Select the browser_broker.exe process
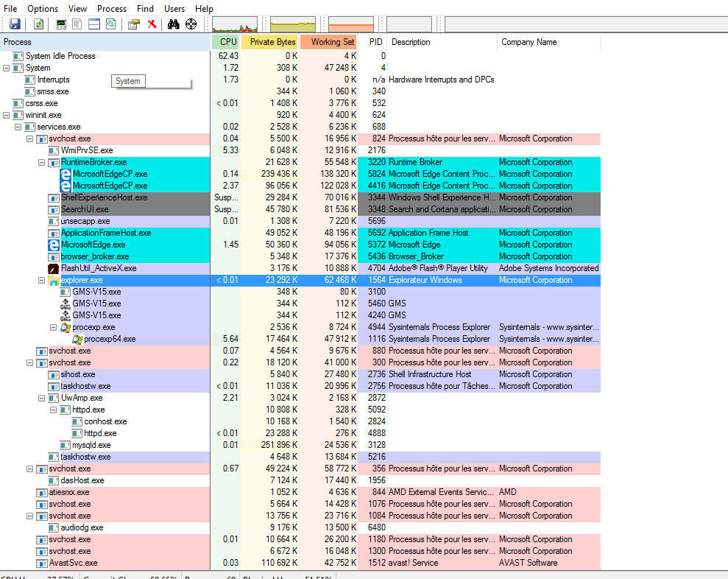Image resolution: width=728 pixels, height=579 pixels. [x=300, y=256]
